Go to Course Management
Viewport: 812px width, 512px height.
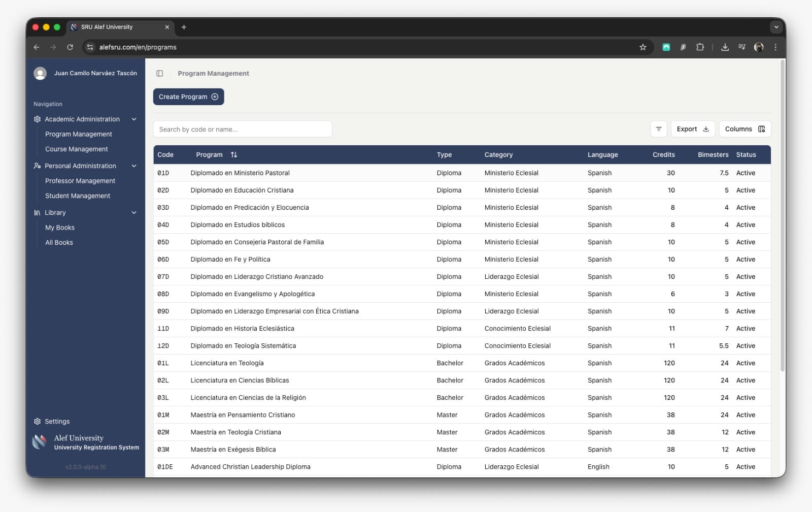76,149
